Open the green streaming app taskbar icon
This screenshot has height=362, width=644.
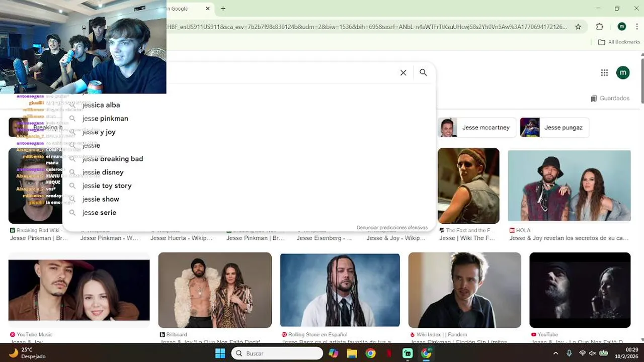point(408,353)
